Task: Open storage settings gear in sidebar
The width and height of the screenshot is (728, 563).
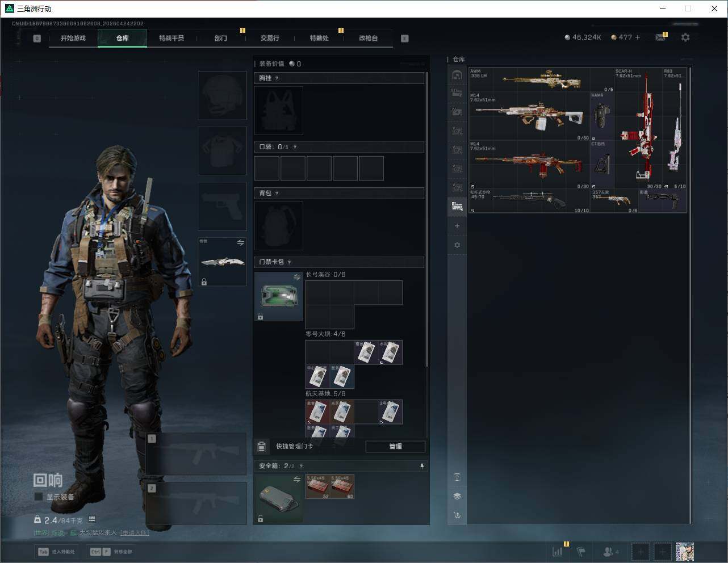Action: [457, 245]
